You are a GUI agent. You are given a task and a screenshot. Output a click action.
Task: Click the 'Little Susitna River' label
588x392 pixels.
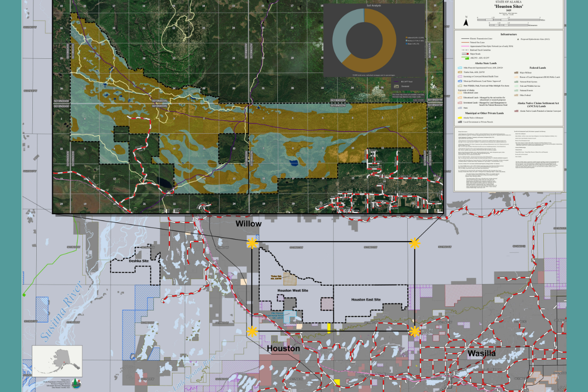tap(194, 372)
